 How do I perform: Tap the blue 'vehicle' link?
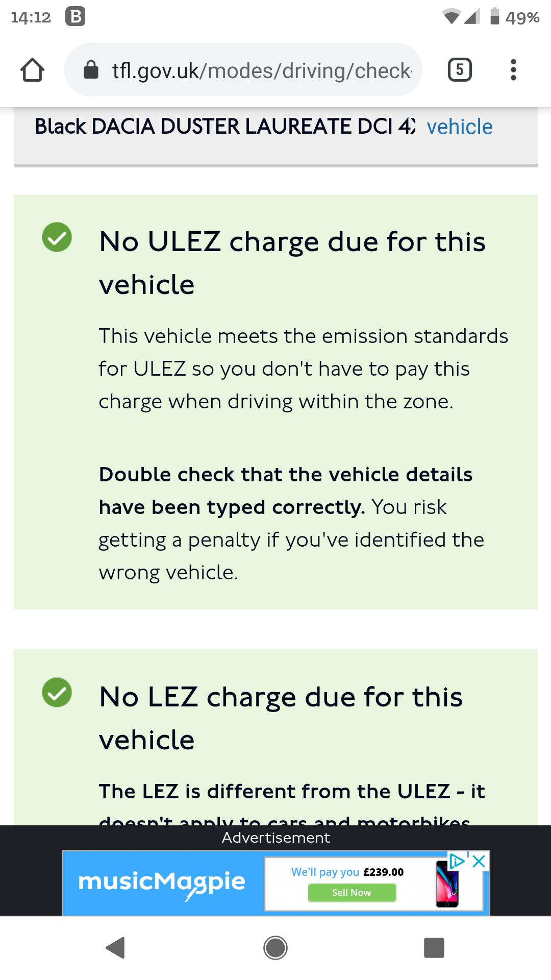tap(460, 127)
